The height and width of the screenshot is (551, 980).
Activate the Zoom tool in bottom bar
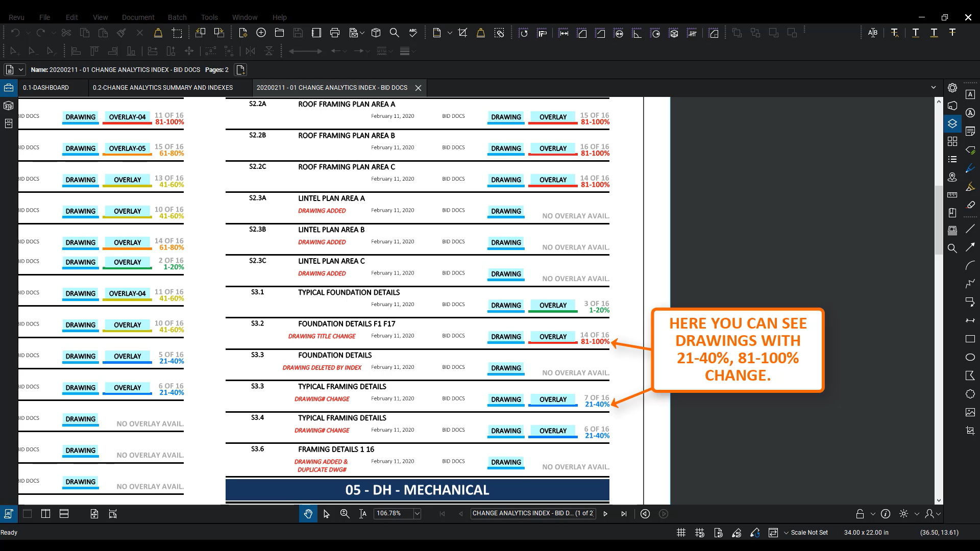pyautogui.click(x=345, y=514)
